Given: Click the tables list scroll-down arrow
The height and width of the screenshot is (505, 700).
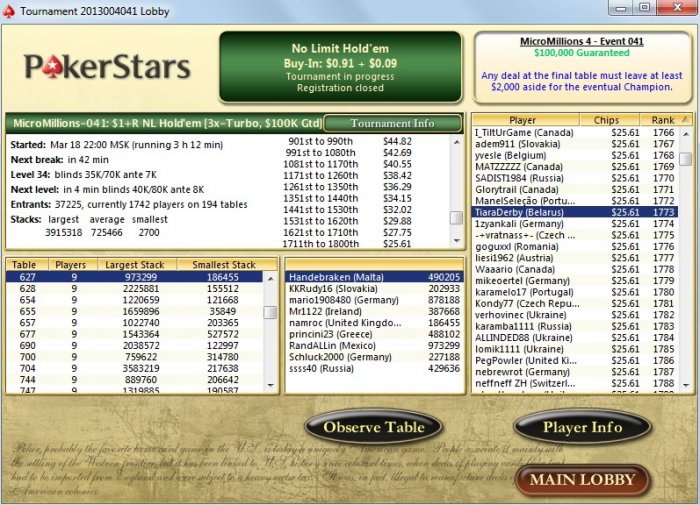Looking at the screenshot, I should (271, 385).
